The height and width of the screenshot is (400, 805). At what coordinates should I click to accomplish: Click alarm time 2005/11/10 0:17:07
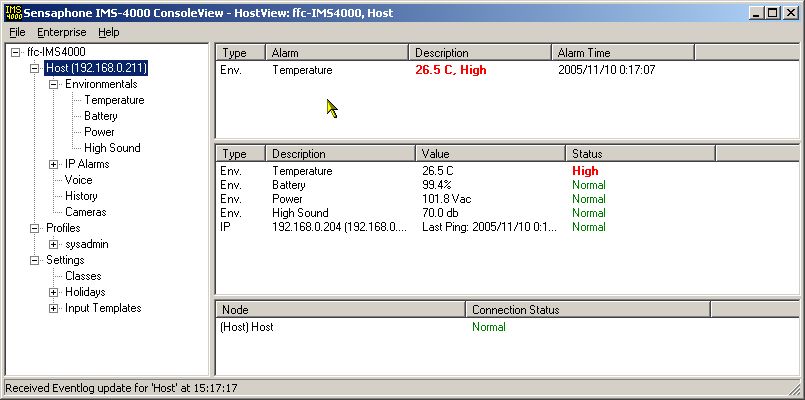[606, 70]
